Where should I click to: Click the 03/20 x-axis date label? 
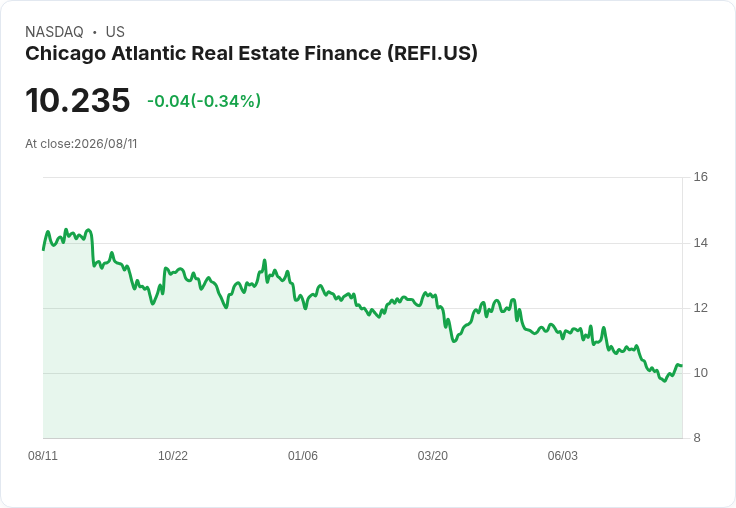tap(432, 456)
